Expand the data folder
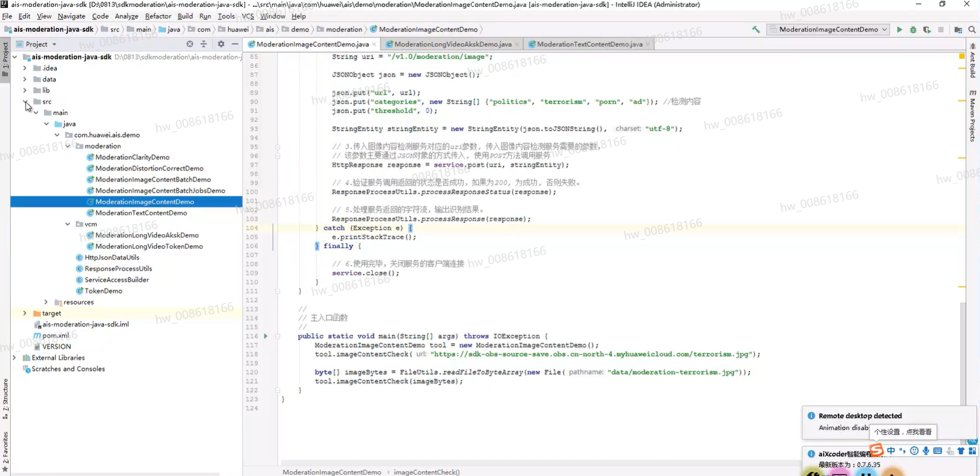980x476 pixels. 25,79
